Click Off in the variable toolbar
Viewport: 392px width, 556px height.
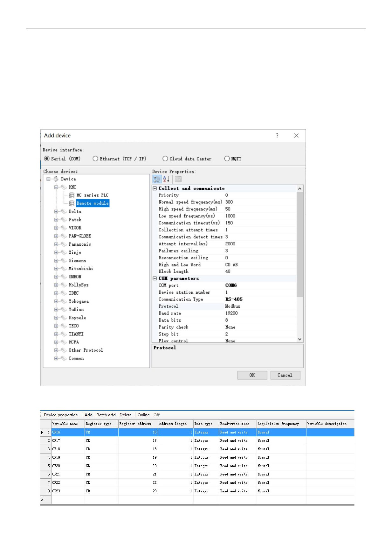(156, 415)
